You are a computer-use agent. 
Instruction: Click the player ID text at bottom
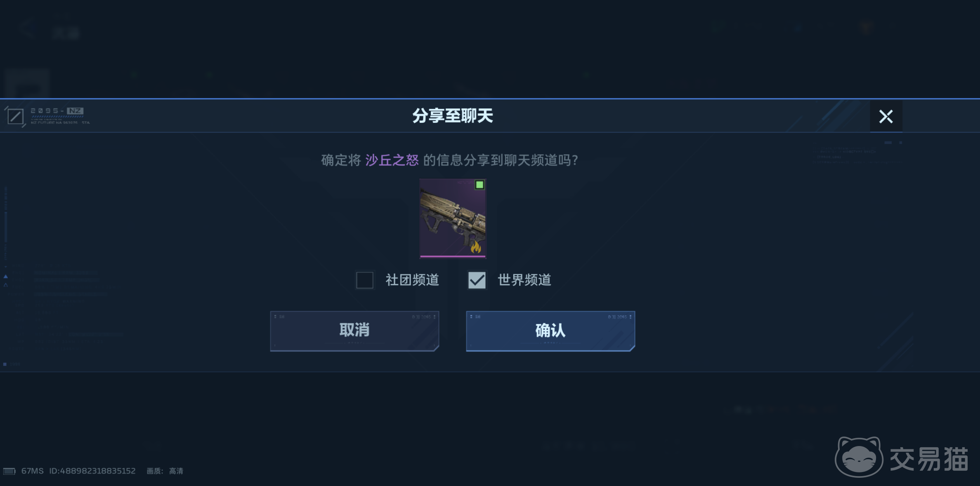pos(92,471)
